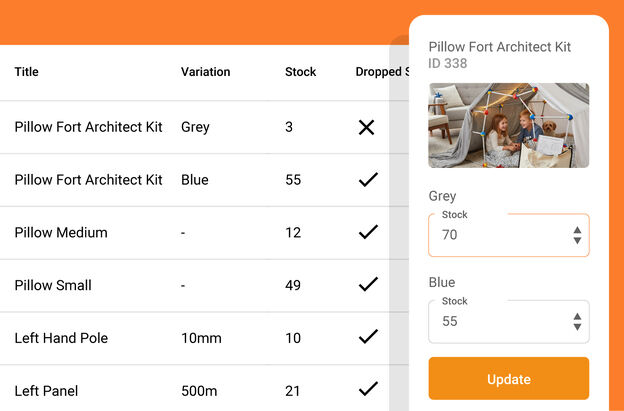Screen dimensions: 624x411
Task: Click the Grey stock input field
Action: [495, 236]
